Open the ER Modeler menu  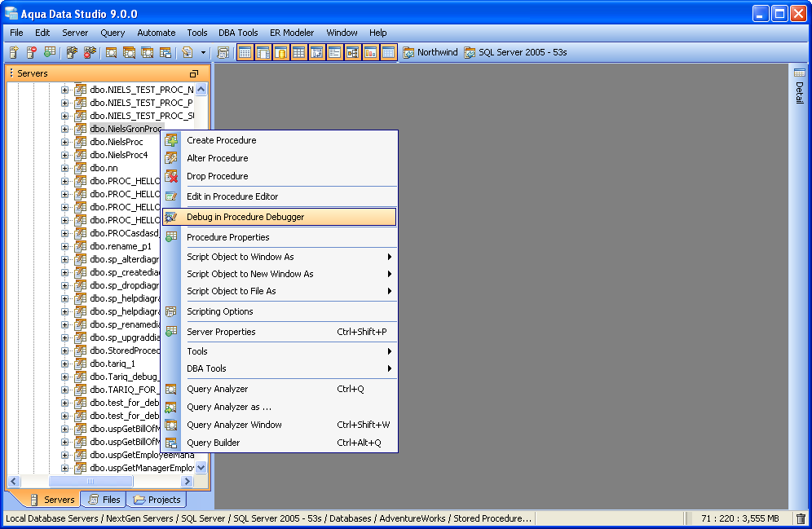pos(292,33)
